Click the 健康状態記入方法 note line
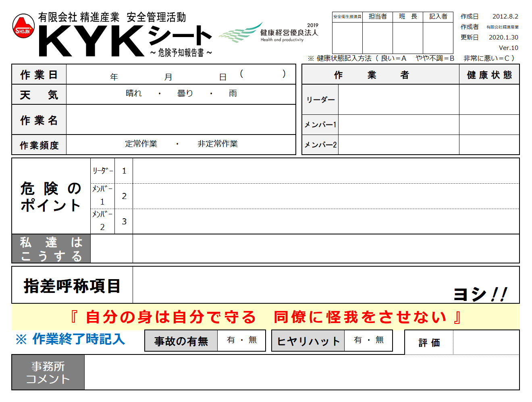 (411, 58)
